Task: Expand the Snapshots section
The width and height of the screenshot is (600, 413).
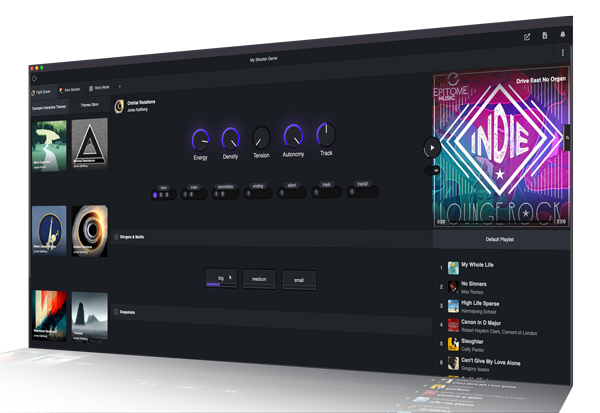Action: 116,312
